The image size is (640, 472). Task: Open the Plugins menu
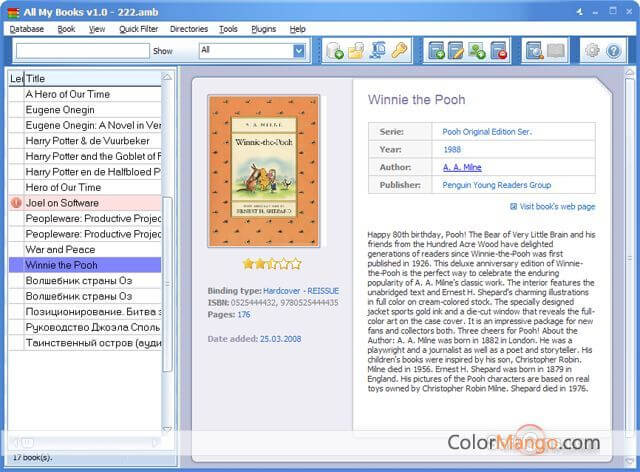click(x=263, y=29)
